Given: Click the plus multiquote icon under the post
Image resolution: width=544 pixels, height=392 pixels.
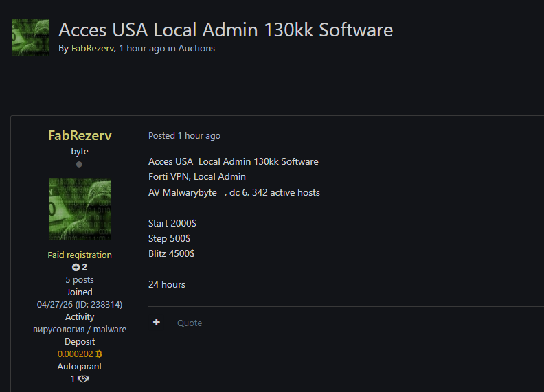Looking at the screenshot, I should pyautogui.click(x=157, y=323).
